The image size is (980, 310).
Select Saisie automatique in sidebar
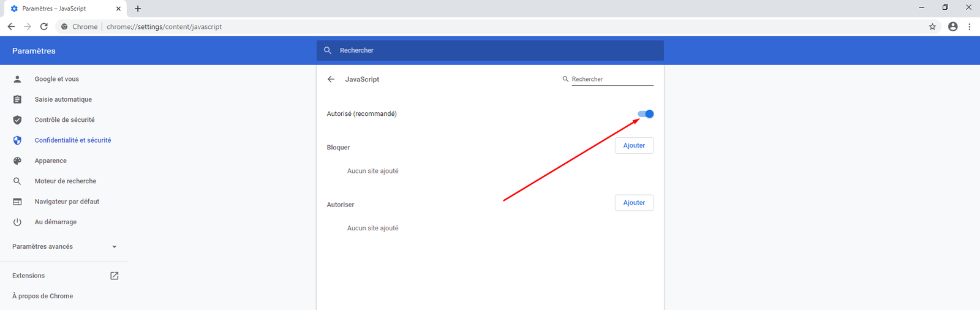(63, 99)
